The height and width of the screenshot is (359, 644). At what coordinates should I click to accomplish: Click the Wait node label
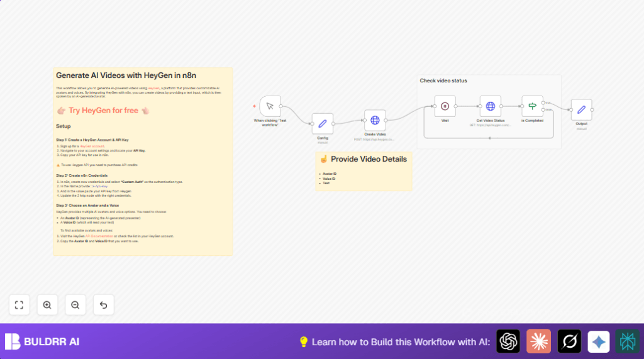click(x=445, y=121)
